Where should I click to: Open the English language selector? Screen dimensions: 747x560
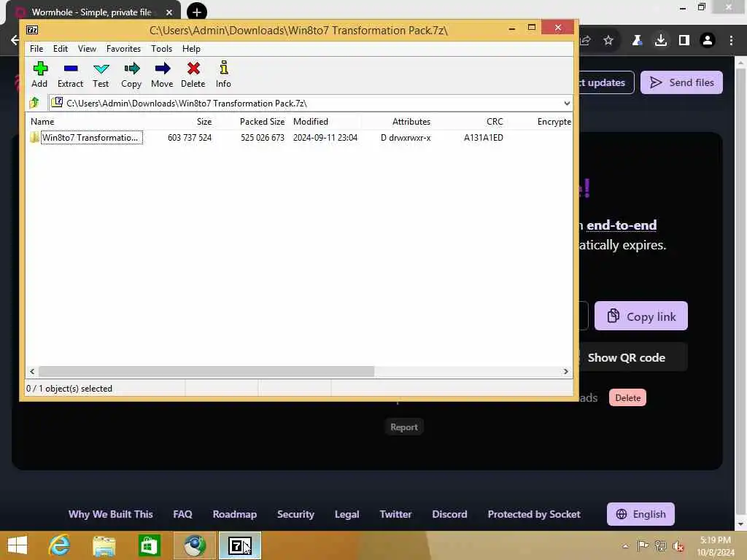pos(640,514)
